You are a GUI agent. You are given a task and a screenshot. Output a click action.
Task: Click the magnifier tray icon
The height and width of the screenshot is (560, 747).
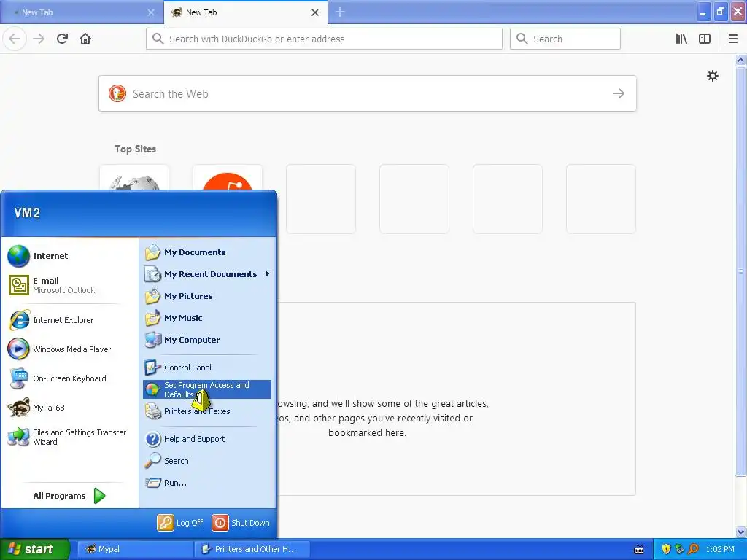click(x=693, y=549)
